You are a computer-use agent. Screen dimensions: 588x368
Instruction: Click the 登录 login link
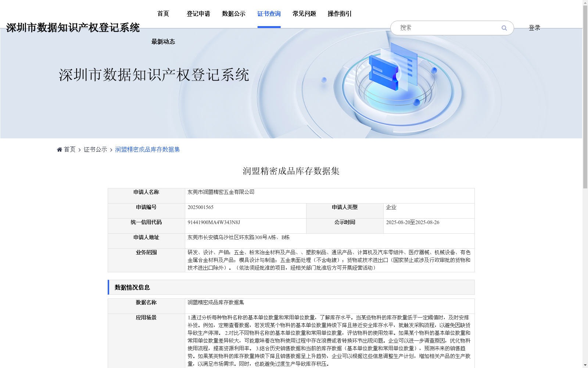[534, 28]
